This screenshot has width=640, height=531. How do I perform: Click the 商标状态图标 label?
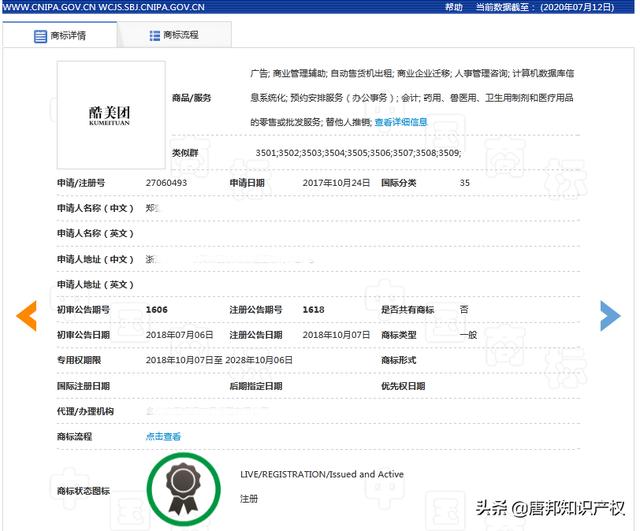point(83,491)
